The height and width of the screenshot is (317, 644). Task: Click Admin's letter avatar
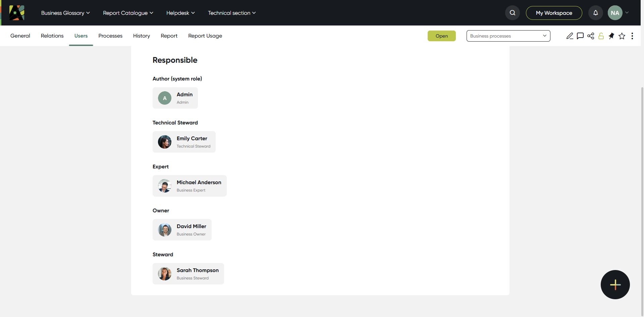coord(165,98)
